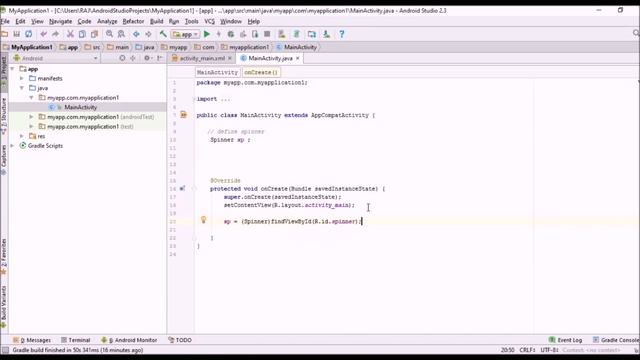
Task: Open the File menu
Action: 5,21
